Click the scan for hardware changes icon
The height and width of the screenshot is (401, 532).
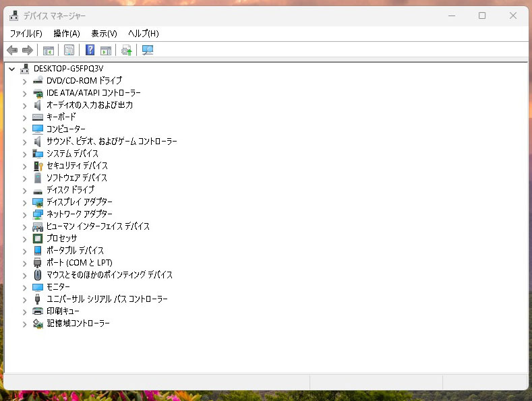pos(148,51)
